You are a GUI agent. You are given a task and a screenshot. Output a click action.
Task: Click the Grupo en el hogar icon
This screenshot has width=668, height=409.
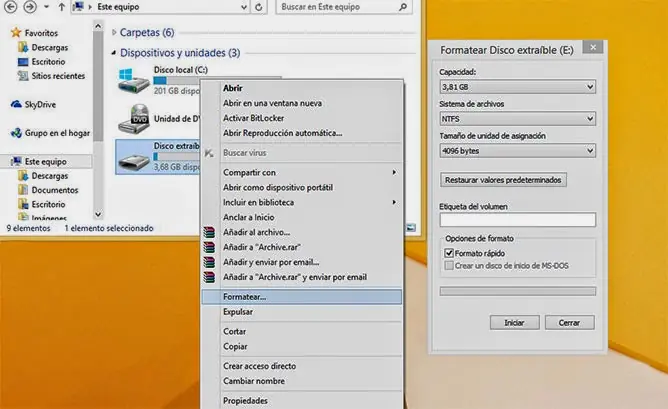(16, 133)
